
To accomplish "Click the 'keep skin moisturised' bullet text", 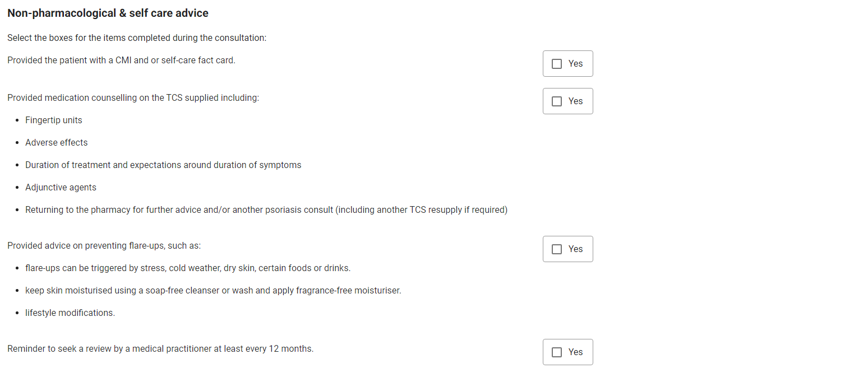I will point(213,291).
